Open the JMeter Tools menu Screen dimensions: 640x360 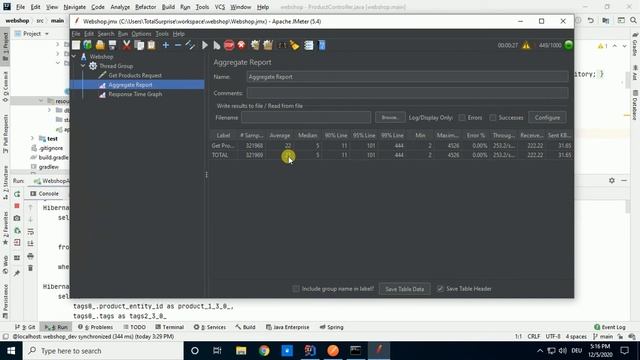162,34
